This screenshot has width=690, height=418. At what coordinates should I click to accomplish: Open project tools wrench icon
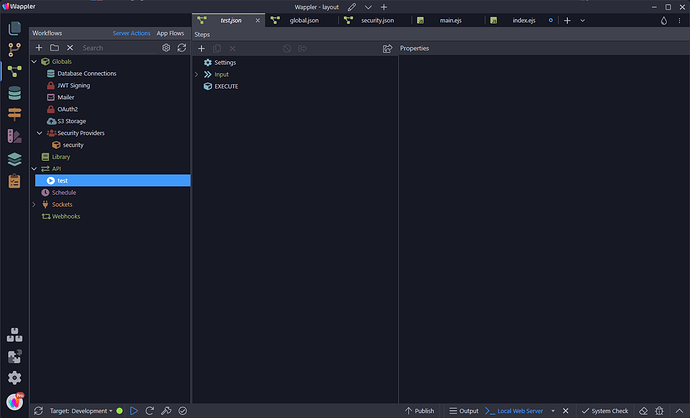pos(166,411)
